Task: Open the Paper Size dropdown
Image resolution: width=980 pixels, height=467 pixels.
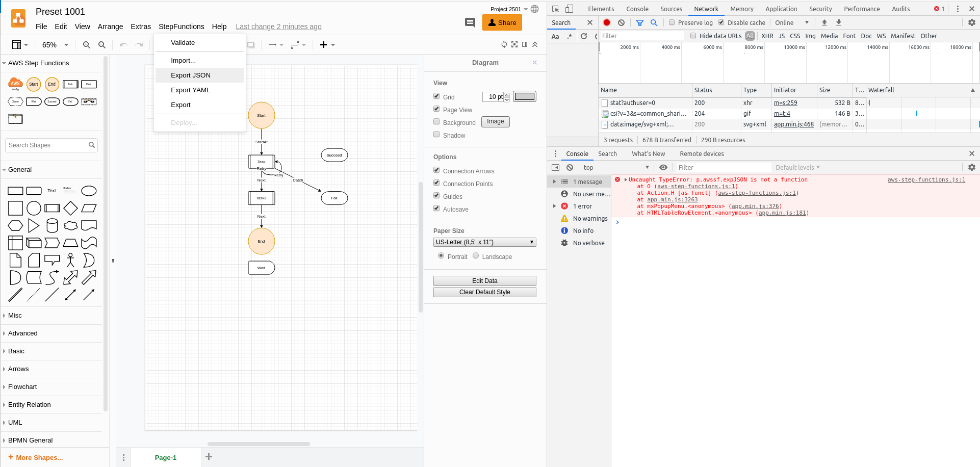Action: coord(484,242)
